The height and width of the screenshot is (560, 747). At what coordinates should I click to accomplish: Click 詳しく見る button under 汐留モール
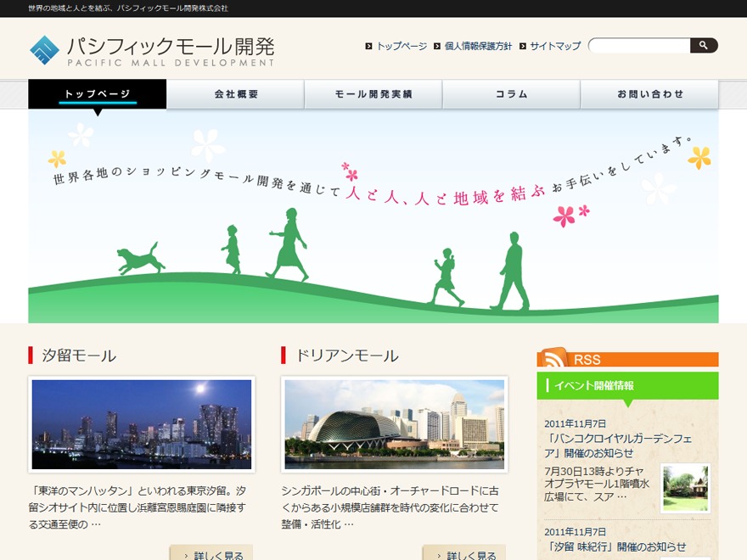point(211,554)
